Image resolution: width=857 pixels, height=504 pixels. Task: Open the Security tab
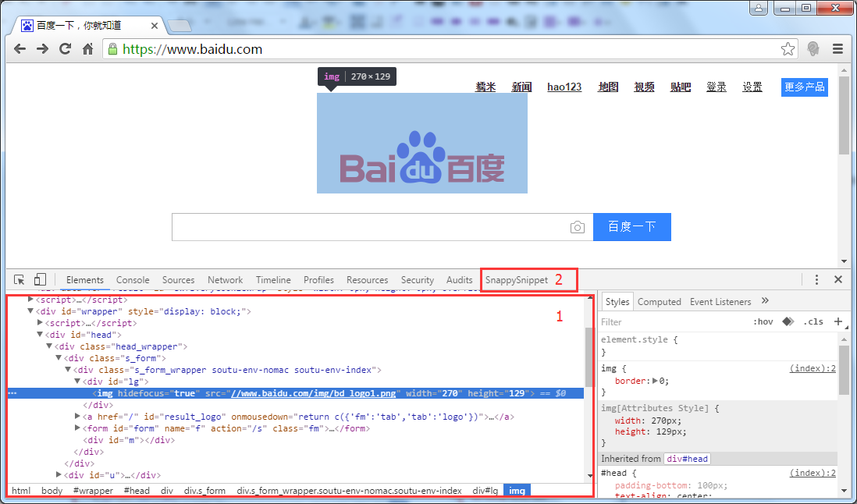[418, 279]
